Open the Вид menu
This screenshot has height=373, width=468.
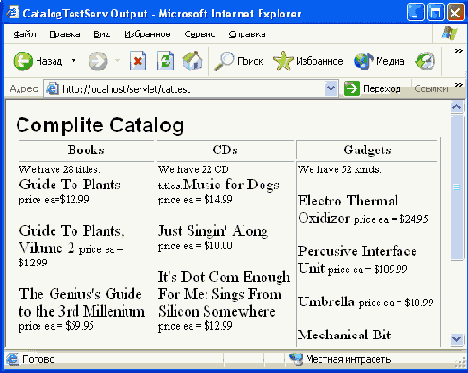pyautogui.click(x=102, y=34)
